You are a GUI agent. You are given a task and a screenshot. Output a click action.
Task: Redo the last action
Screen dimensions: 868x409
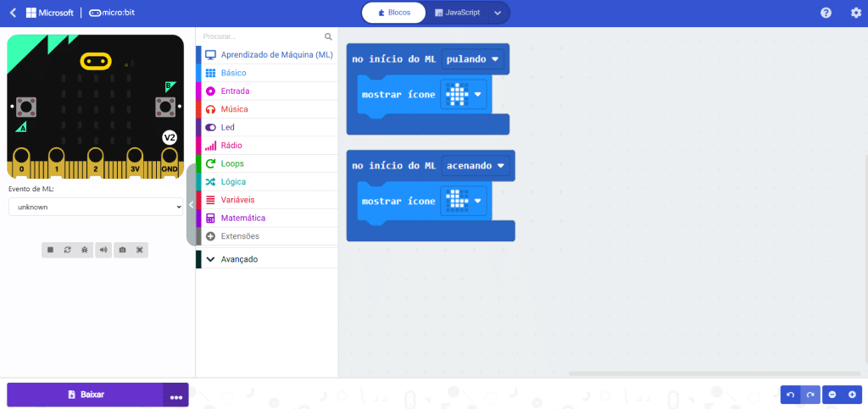click(x=810, y=395)
